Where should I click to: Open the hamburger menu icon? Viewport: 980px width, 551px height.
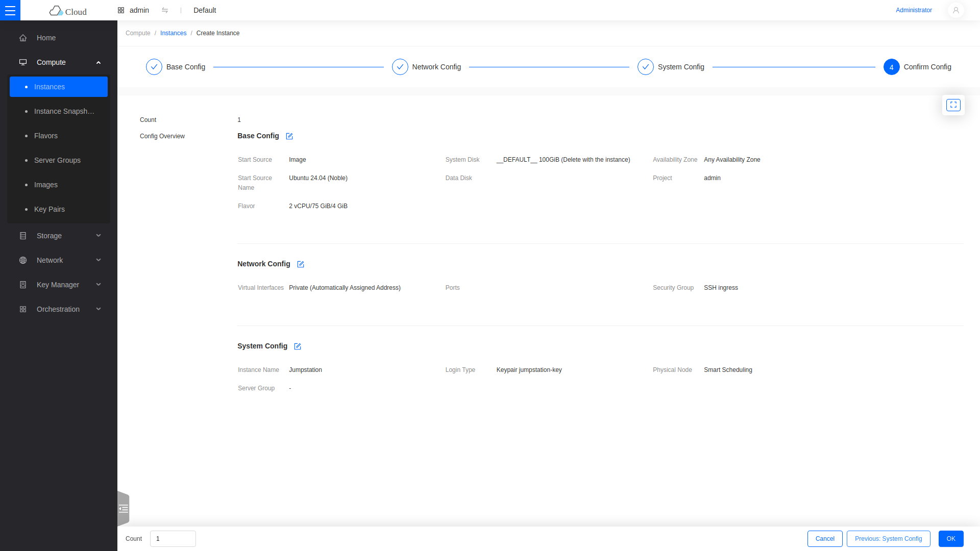click(x=10, y=10)
